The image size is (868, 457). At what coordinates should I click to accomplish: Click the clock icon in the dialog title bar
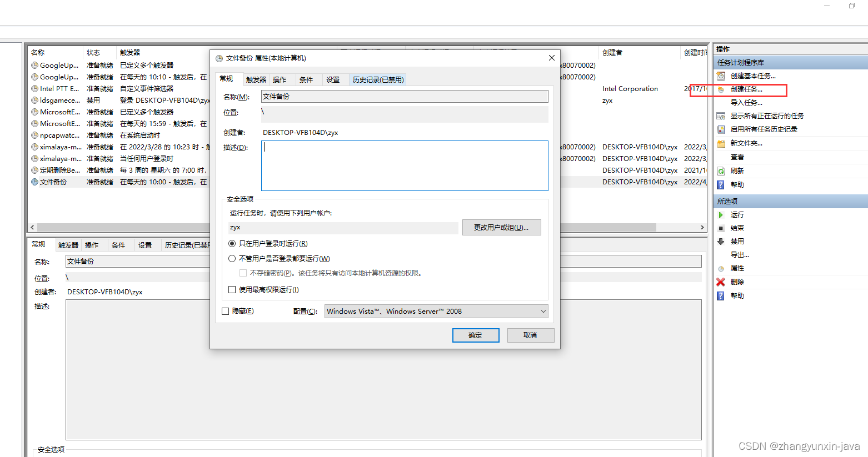click(219, 58)
